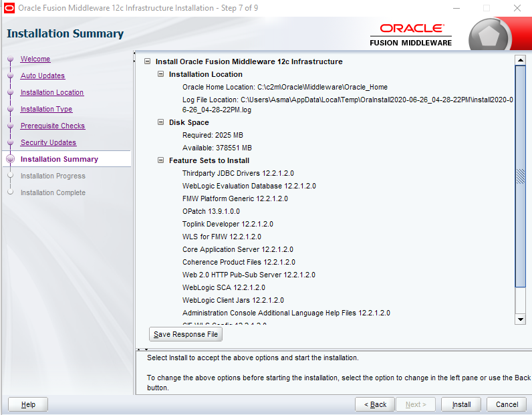Open the Welcome step link
The image size is (532, 415).
35,59
